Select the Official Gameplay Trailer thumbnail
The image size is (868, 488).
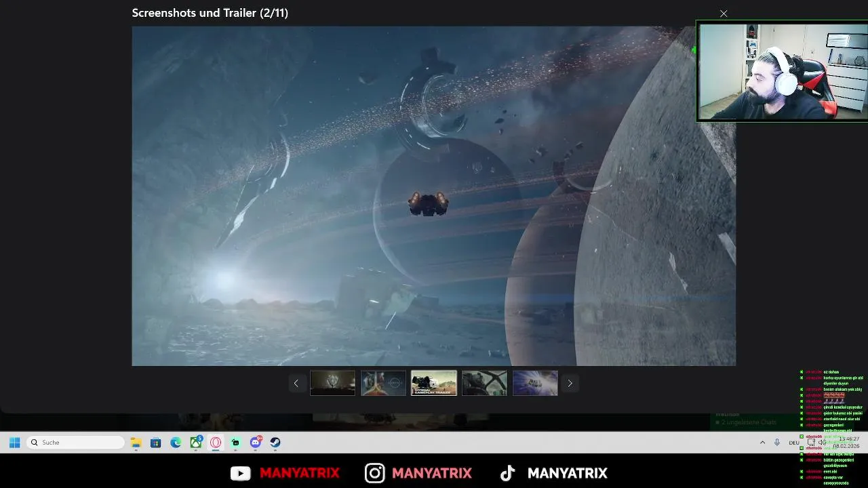click(x=434, y=383)
